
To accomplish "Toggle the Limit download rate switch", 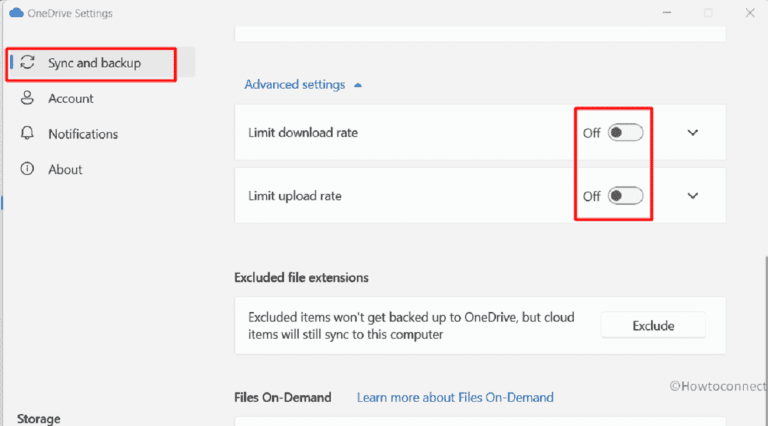I will (x=625, y=133).
